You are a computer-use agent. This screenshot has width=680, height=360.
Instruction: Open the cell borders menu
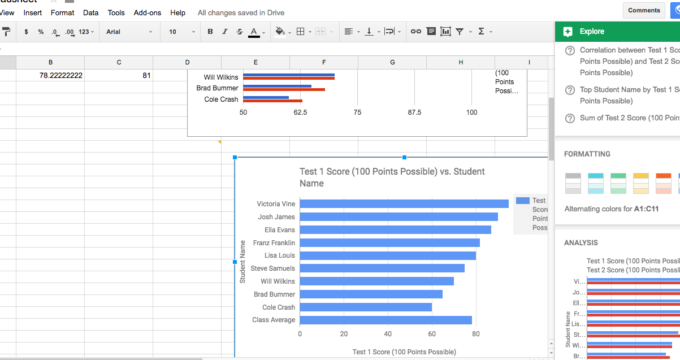coord(300,32)
